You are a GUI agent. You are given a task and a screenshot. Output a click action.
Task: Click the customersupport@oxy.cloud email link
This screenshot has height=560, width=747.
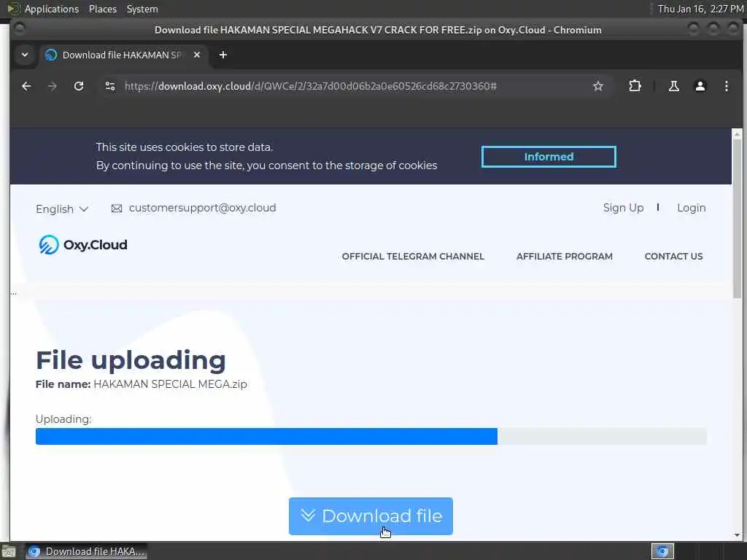click(203, 208)
